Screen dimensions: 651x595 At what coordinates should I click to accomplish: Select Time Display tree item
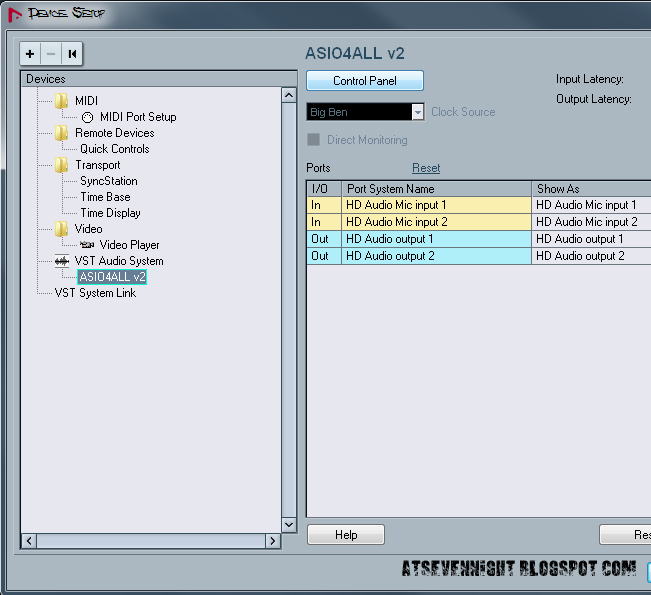click(110, 213)
